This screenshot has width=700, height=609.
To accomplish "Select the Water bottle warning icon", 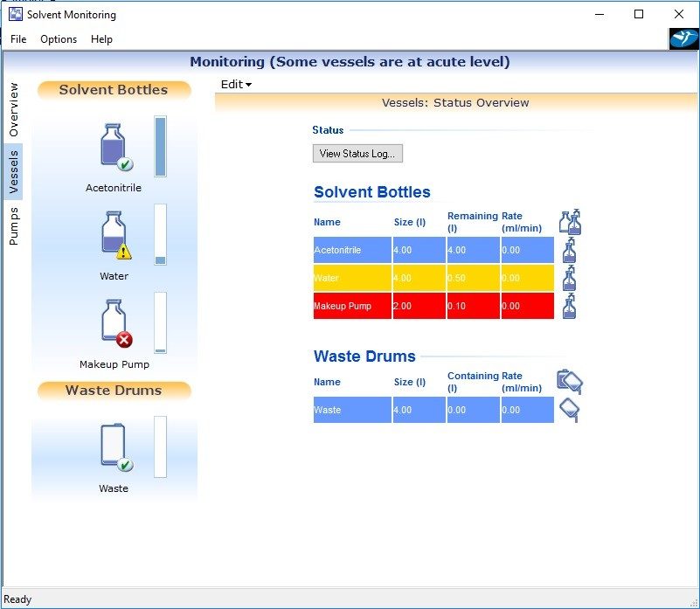I will 114,235.
